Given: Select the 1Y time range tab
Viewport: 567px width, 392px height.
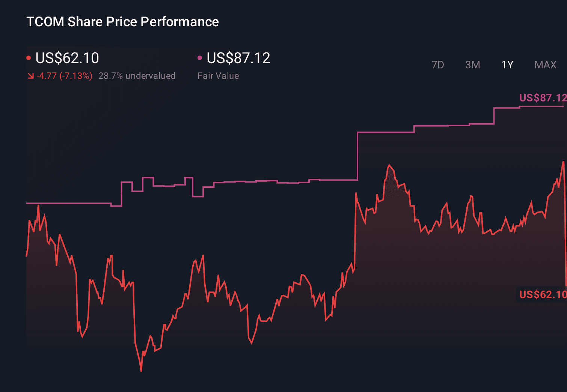Looking at the screenshot, I should [x=507, y=65].
